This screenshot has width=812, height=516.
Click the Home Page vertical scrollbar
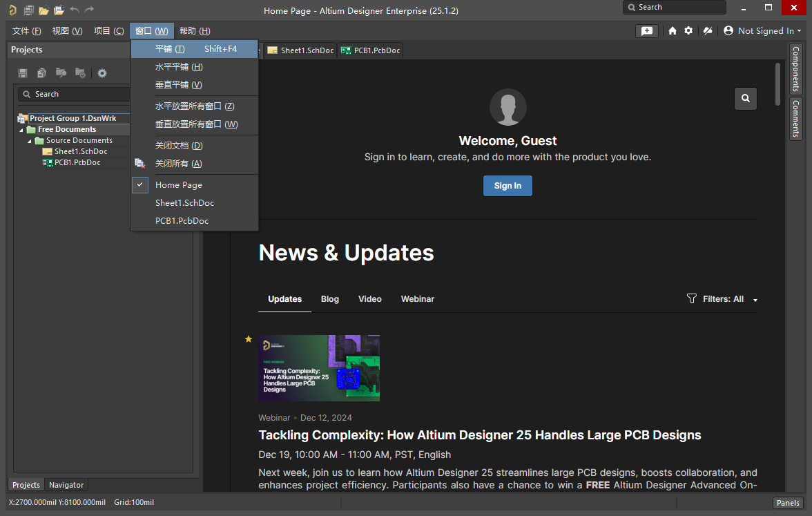(777, 84)
